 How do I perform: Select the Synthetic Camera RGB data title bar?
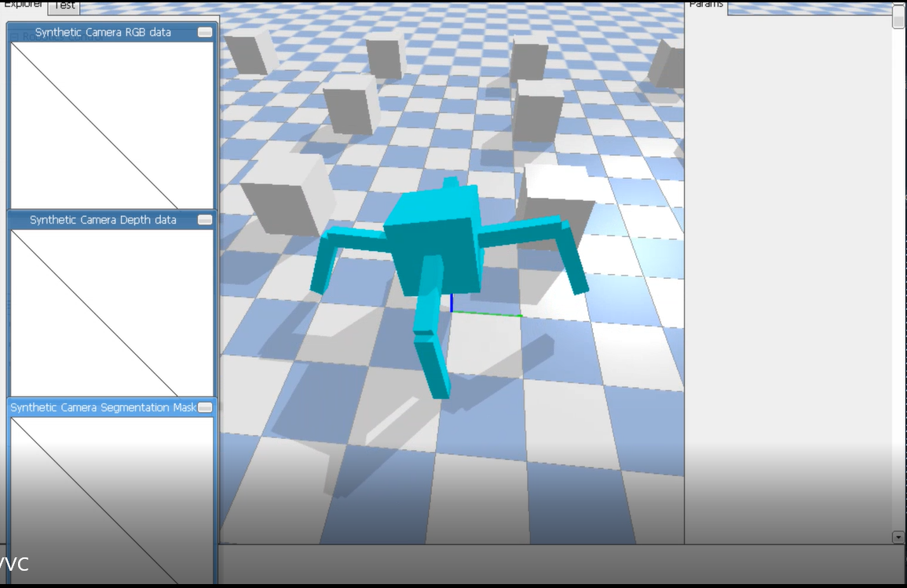coord(112,32)
